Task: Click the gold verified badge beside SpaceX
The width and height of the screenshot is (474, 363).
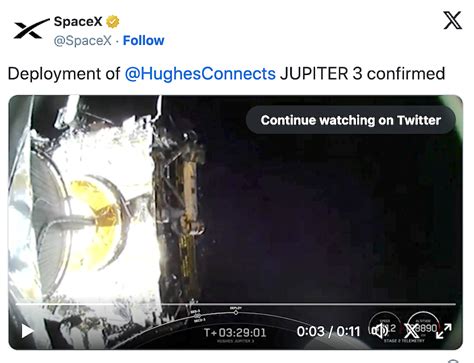Action: pyautogui.click(x=113, y=22)
